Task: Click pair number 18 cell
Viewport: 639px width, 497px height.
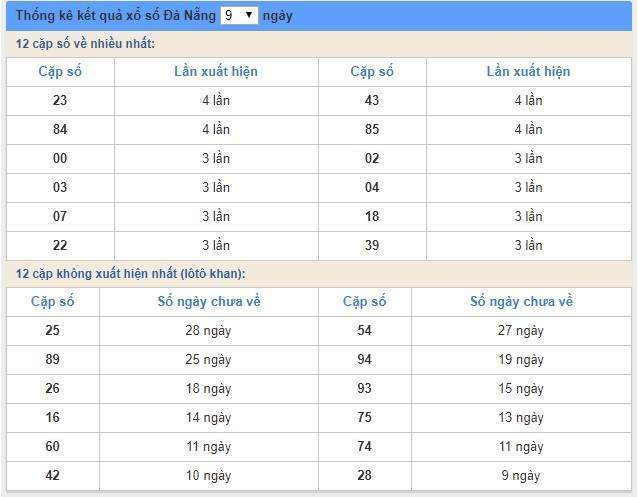Action: (372, 216)
